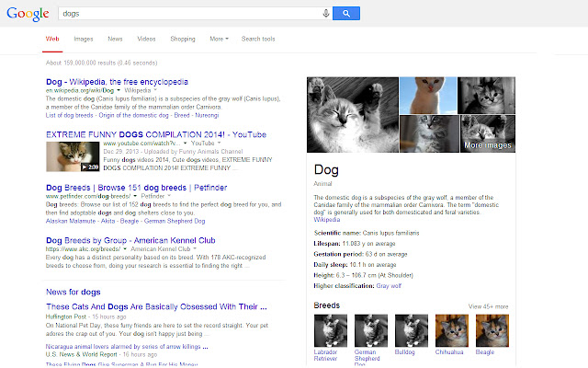Open the large knowledge panel image
588x368 pixels.
353,114
